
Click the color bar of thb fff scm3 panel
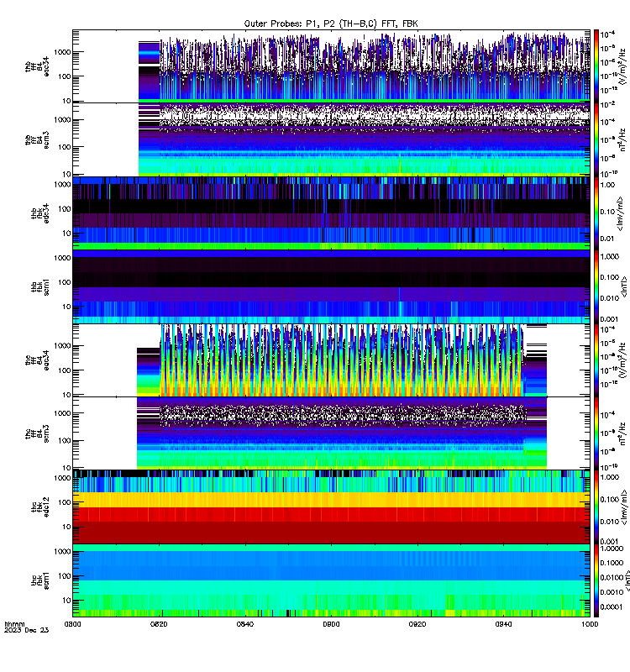click(596, 139)
